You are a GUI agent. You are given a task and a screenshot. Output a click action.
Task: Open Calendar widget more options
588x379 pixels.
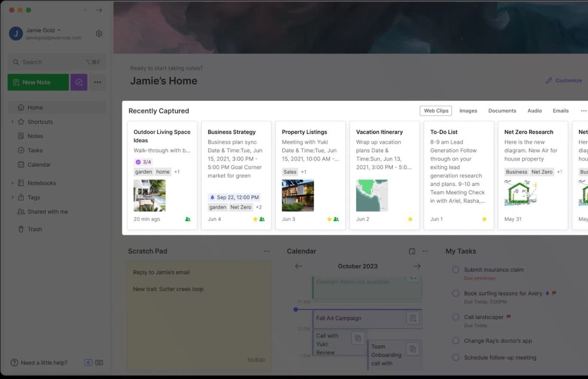[x=425, y=251]
